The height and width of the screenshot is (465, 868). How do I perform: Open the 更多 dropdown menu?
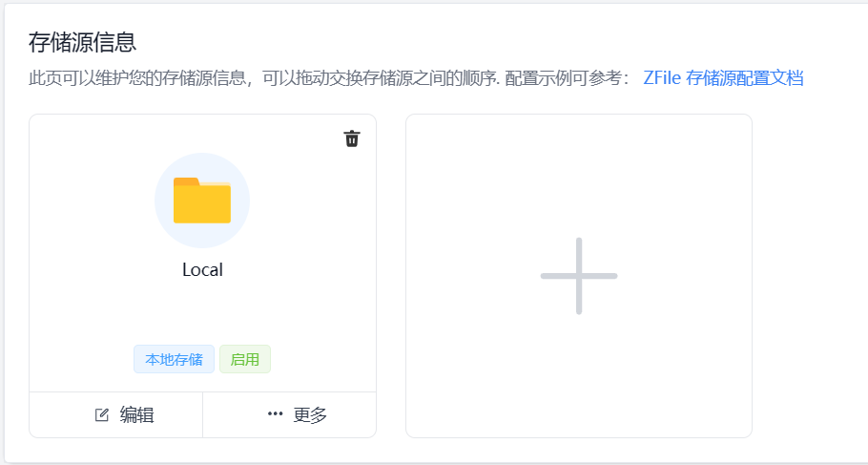click(x=298, y=415)
